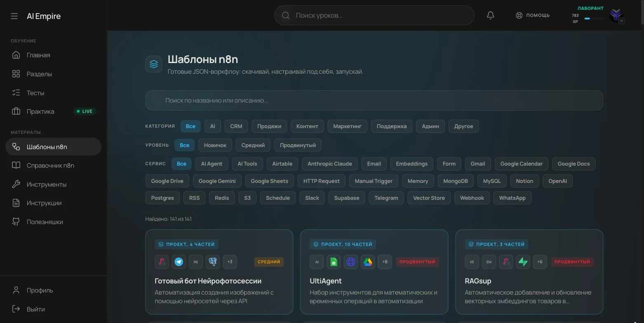
Task: Click +3 more services on Нейрофотосессии card
Action: [230, 262]
